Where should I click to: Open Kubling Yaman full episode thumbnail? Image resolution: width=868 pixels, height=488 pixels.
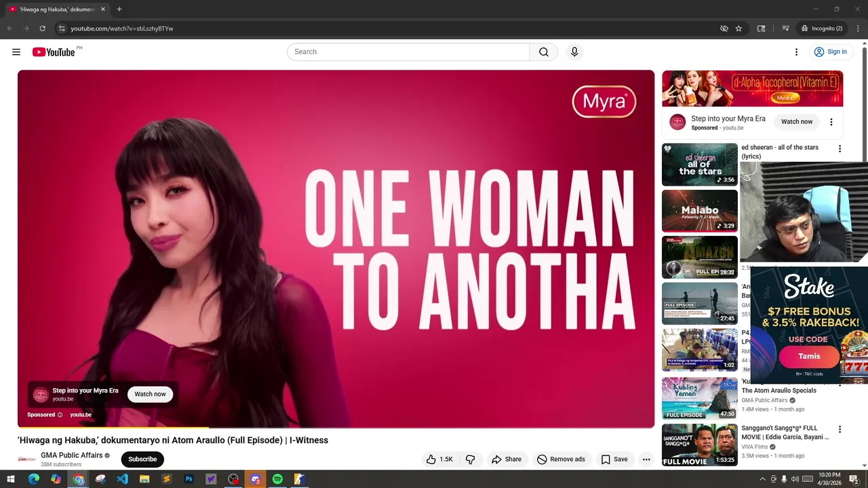[700, 398]
